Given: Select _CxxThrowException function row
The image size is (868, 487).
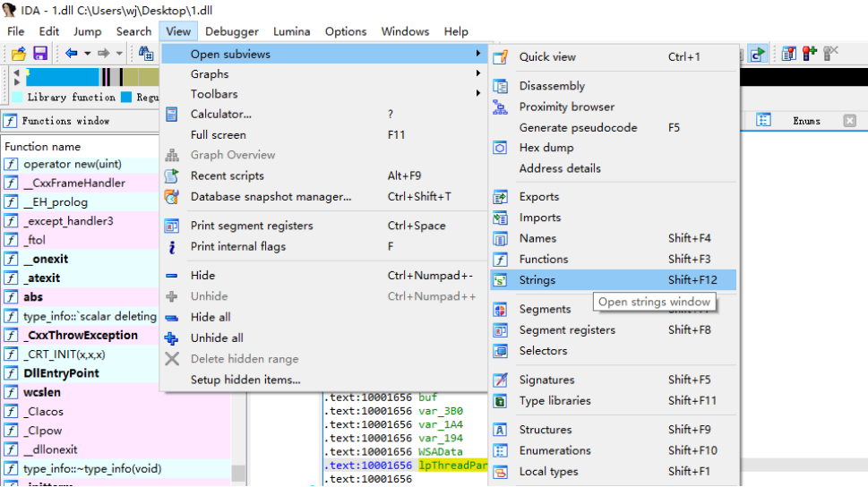Looking at the screenshot, I should (x=81, y=336).
